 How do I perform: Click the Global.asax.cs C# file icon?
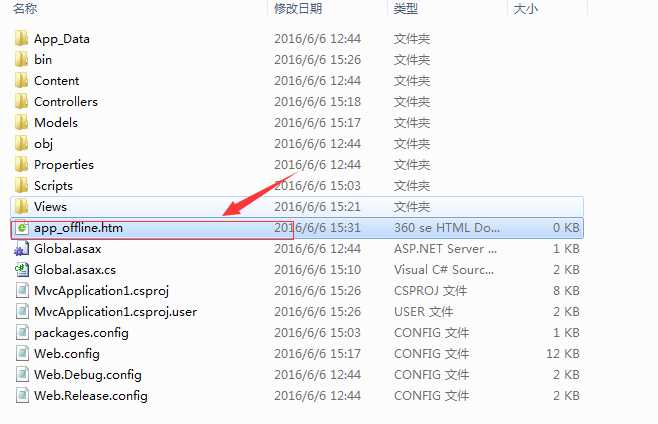point(21,270)
